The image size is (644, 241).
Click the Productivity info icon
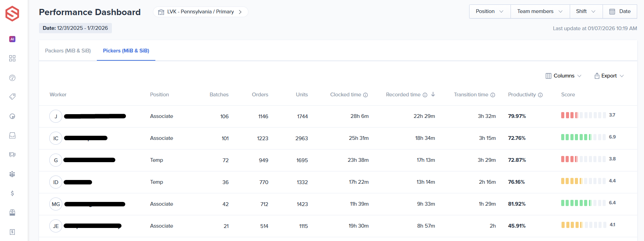click(x=540, y=95)
